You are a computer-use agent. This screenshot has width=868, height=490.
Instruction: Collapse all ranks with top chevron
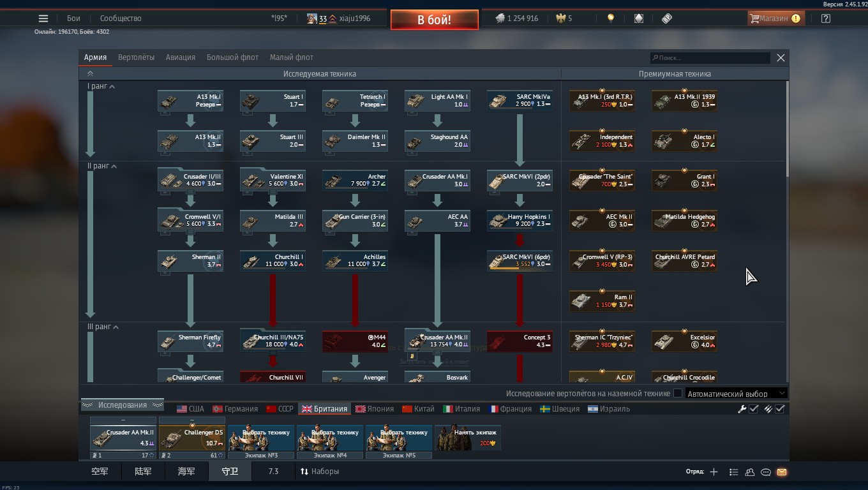coord(90,74)
